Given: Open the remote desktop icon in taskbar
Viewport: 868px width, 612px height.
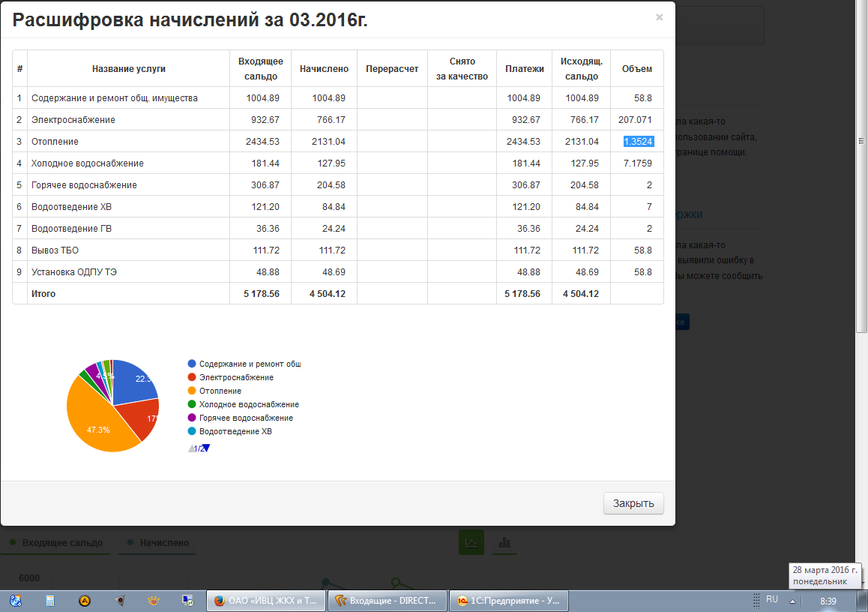Looking at the screenshot, I should coord(188,601).
